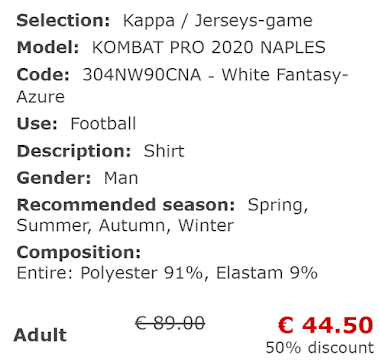Click the Man gender value
This screenshot has height=360, width=379.
tap(121, 178)
